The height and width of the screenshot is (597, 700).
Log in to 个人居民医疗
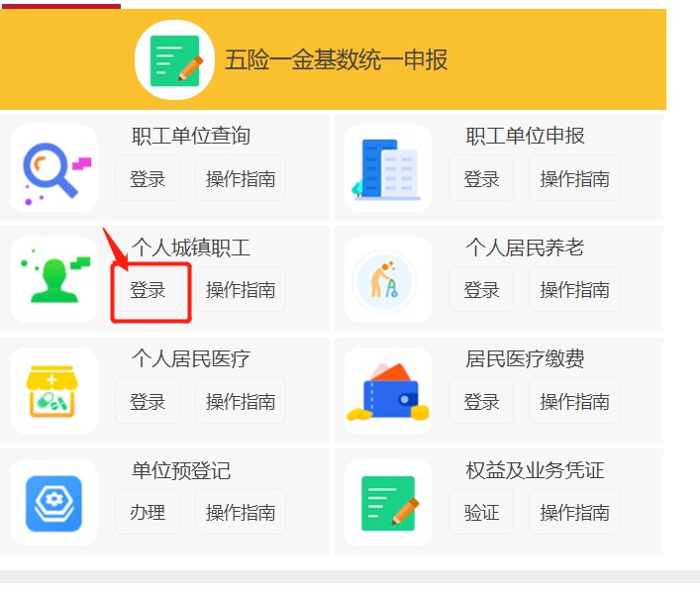tap(148, 401)
